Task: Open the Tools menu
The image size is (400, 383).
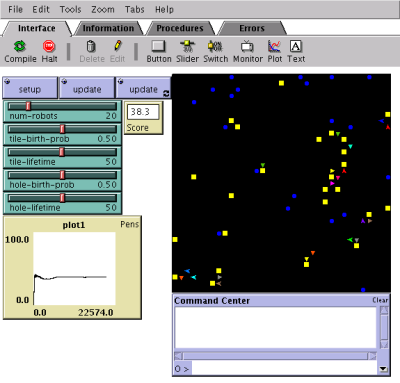Action: tap(70, 9)
